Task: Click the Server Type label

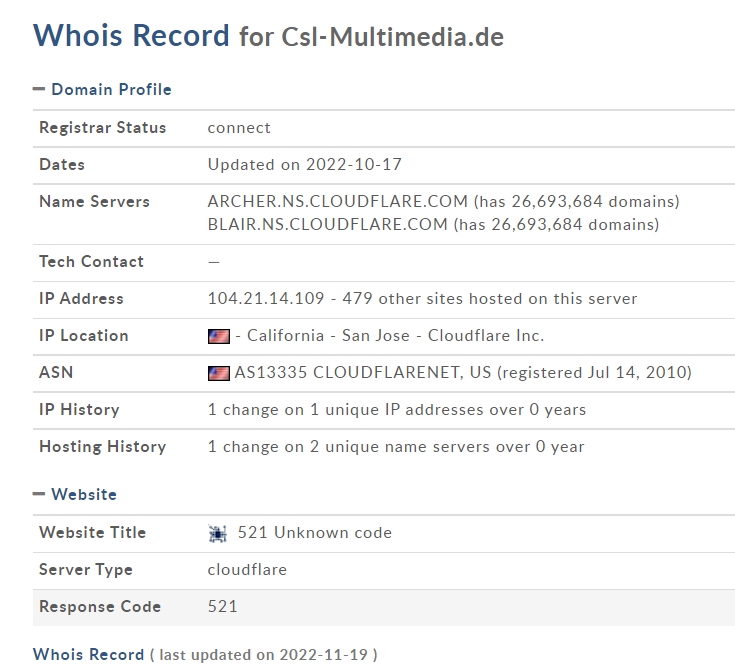Action: coord(86,570)
